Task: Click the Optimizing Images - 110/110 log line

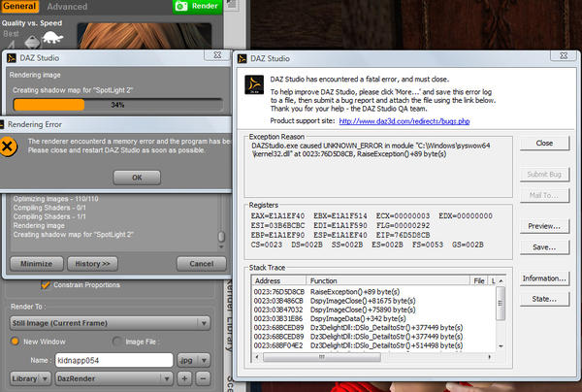Action: pos(55,199)
